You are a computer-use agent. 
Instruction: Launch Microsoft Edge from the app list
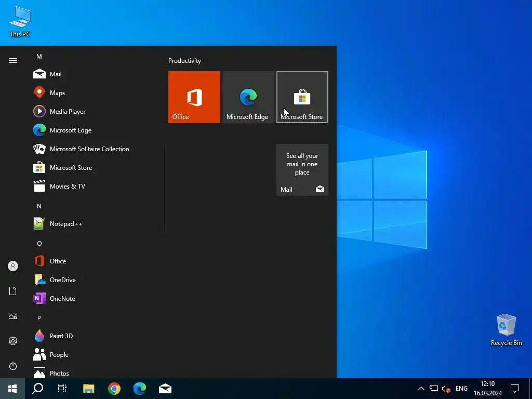(96, 130)
